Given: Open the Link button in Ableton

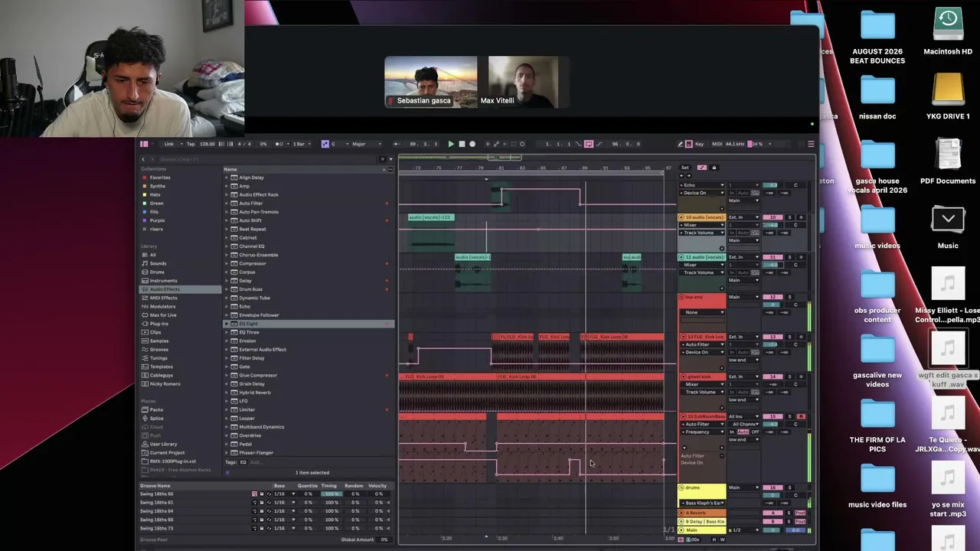Looking at the screenshot, I should pos(169,144).
